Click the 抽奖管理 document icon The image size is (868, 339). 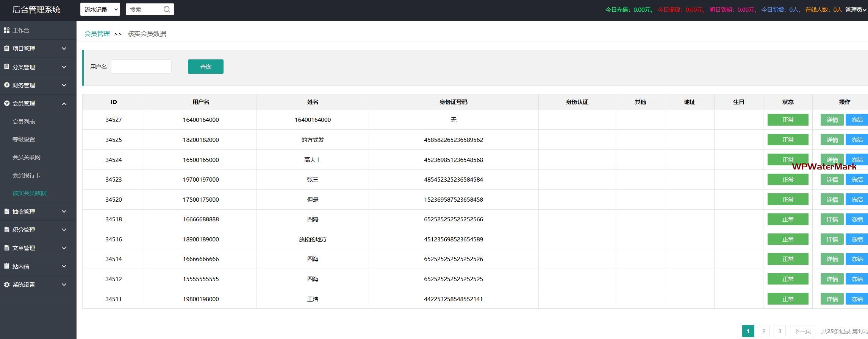6,211
